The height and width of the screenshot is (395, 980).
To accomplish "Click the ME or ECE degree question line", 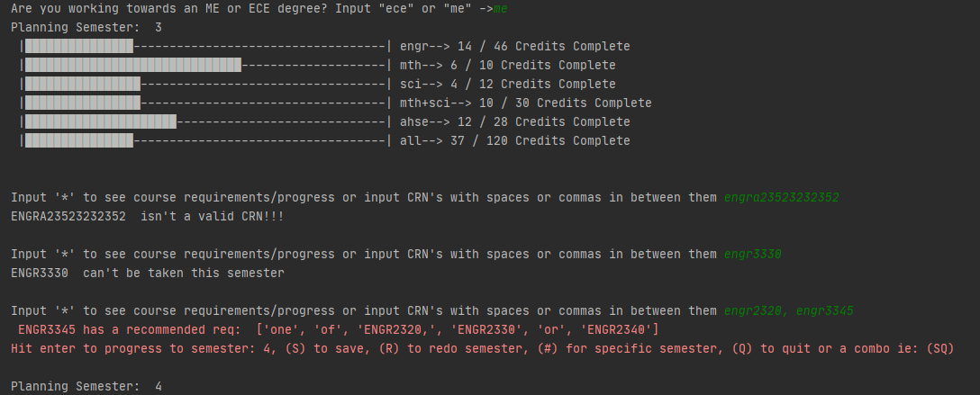I will [259, 9].
